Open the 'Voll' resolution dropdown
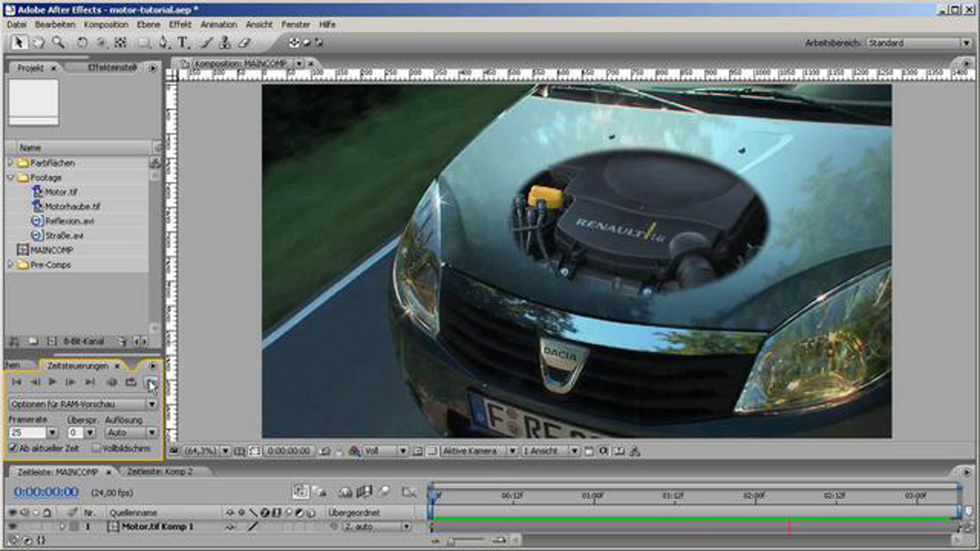The width and height of the screenshot is (980, 551). pos(385,451)
